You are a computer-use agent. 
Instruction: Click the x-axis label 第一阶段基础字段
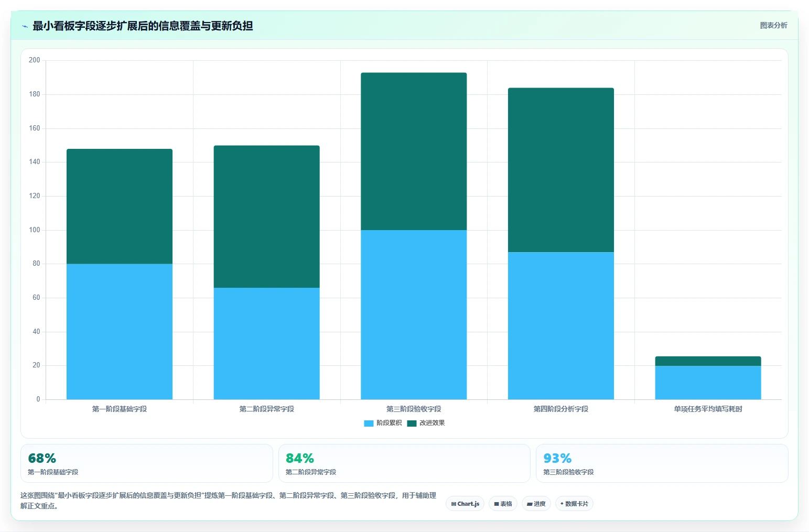(x=120, y=409)
